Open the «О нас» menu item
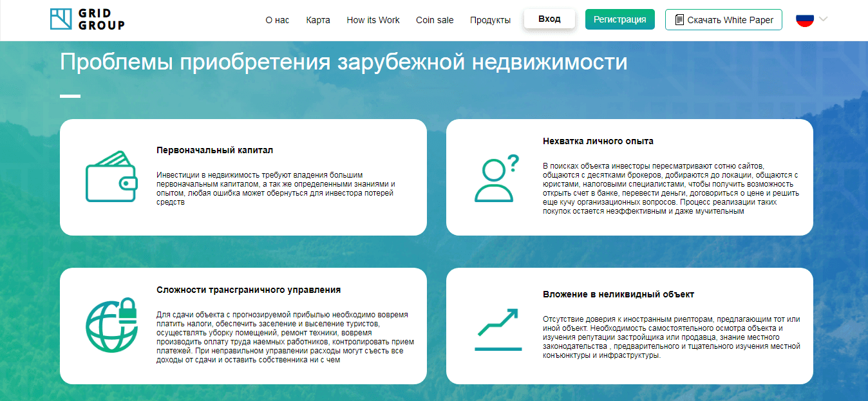This screenshot has width=868, height=401. (x=277, y=20)
